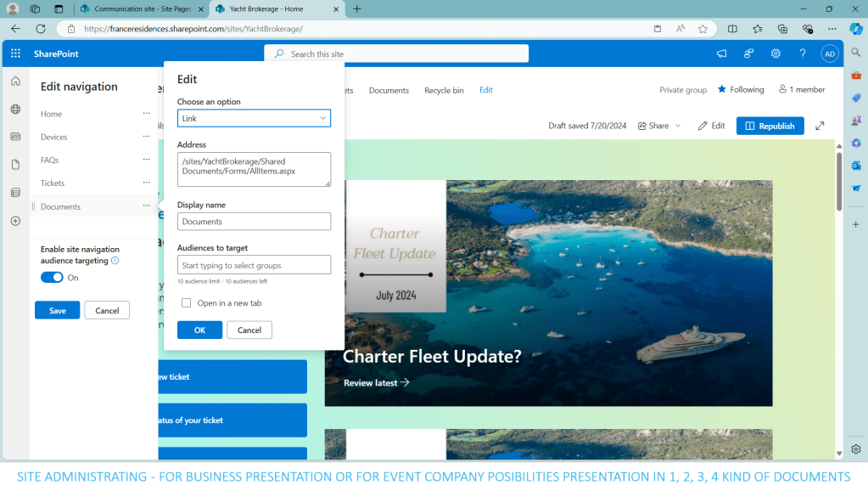Click the Republish button
Screen dimensions: 868x496
pyautogui.click(x=770, y=126)
